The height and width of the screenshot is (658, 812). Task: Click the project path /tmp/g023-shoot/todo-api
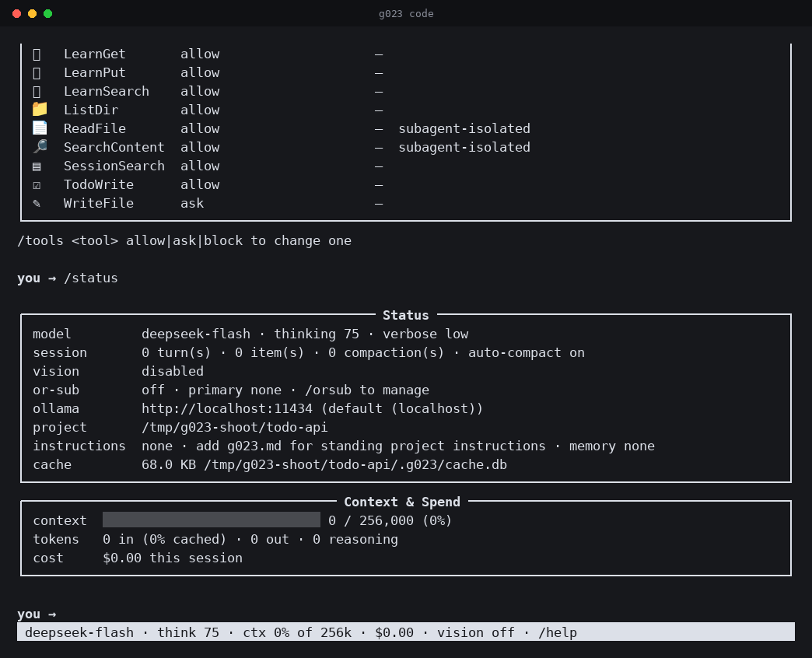coord(235,427)
